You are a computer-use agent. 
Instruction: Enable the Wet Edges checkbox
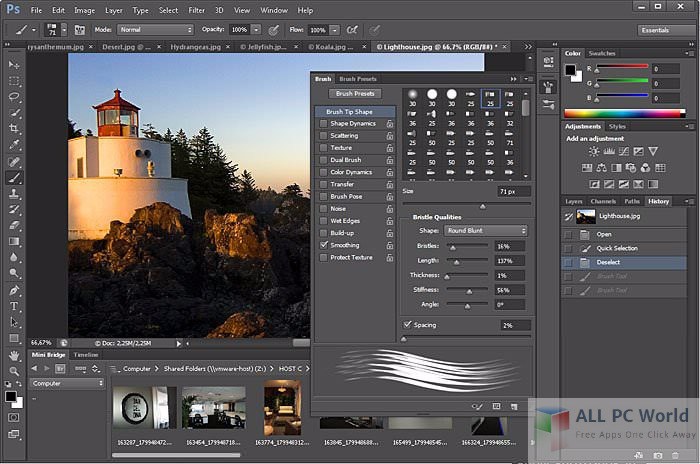coord(323,221)
